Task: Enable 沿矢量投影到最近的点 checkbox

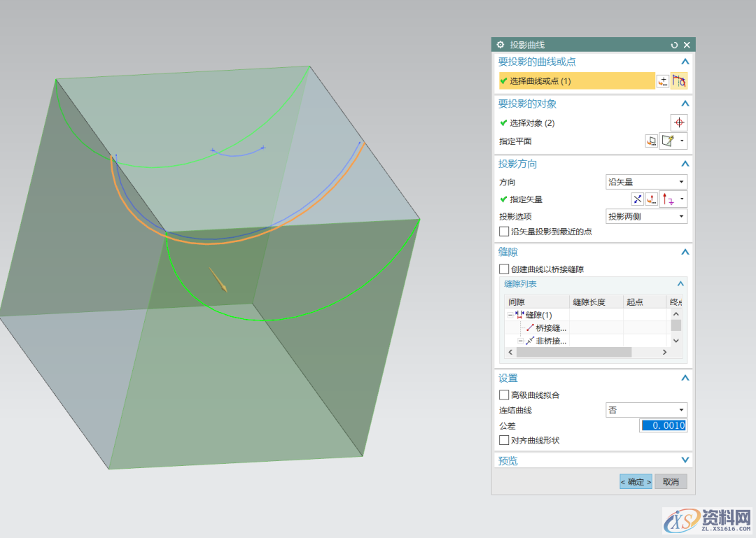Action: [504, 232]
